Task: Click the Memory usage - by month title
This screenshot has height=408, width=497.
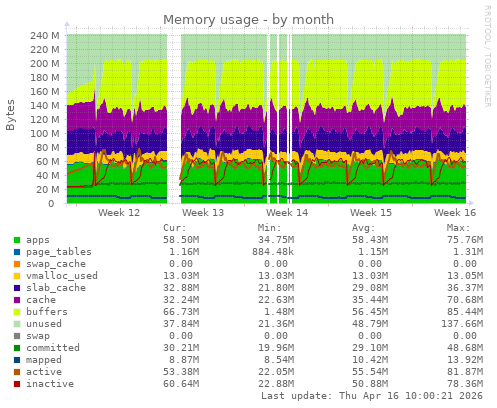Action: coord(248,20)
